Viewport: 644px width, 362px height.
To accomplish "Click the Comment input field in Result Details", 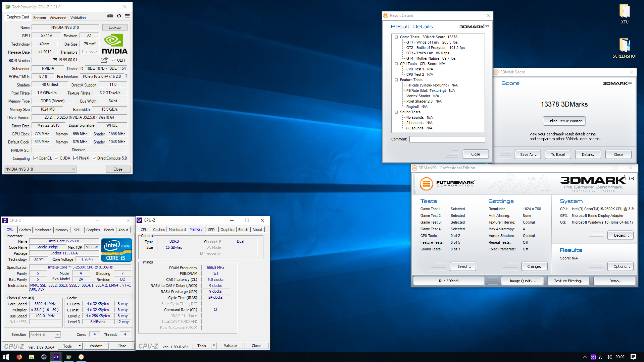I will click(447, 139).
